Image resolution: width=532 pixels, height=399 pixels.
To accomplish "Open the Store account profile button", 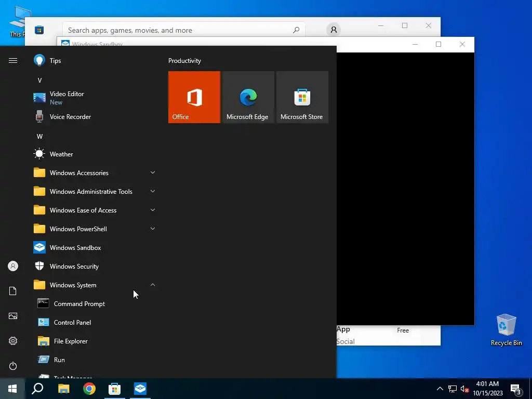I will (x=334, y=30).
